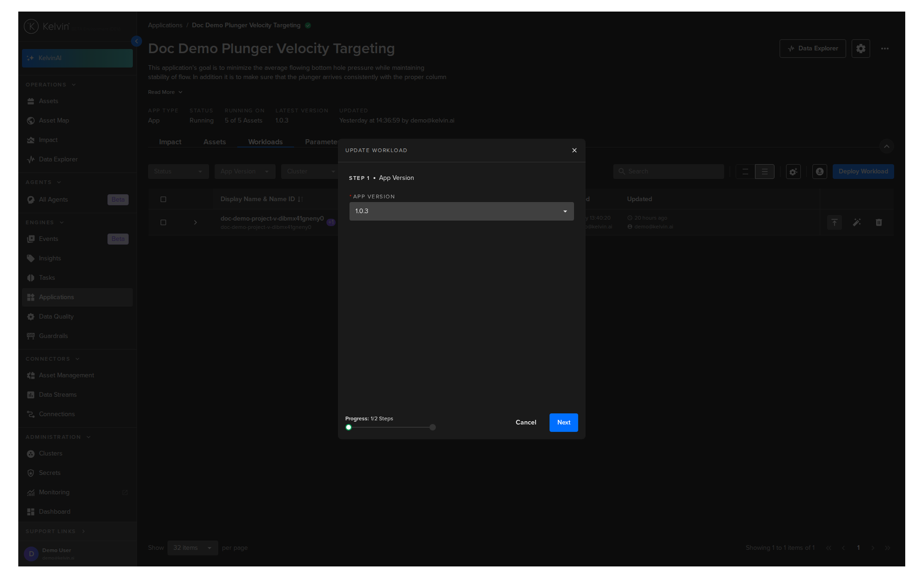Expand Read More under the description

[x=165, y=92]
